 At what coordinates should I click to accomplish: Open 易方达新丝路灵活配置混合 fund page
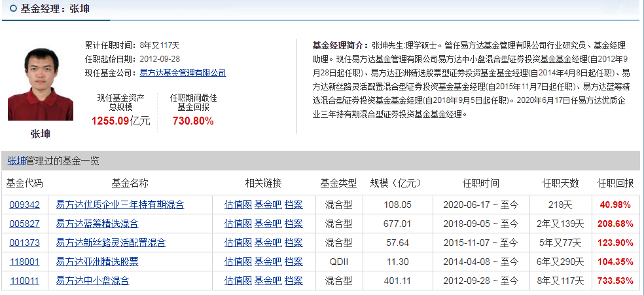tap(111, 243)
